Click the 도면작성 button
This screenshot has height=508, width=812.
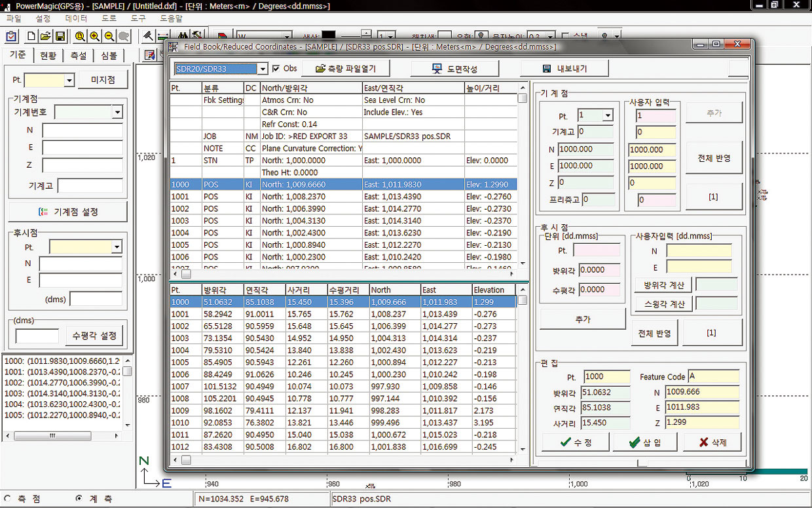(x=455, y=69)
